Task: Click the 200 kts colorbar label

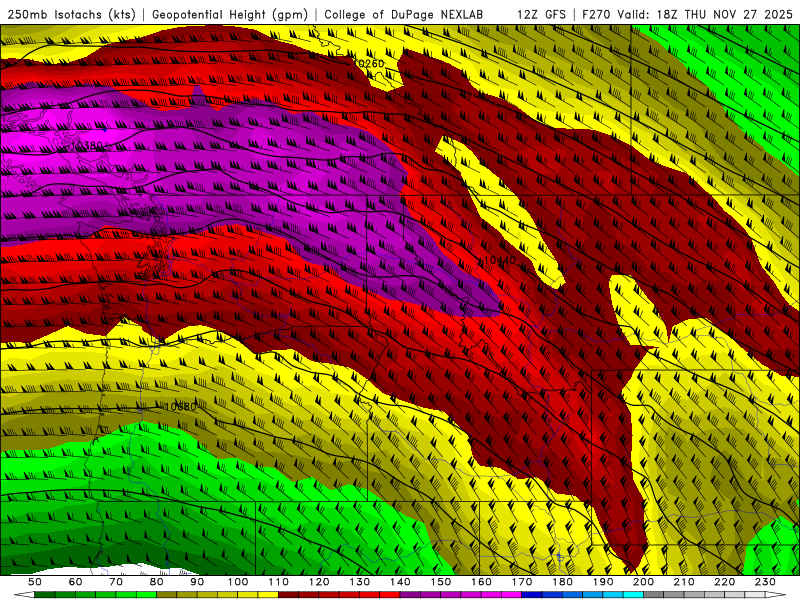Action: 643,582
